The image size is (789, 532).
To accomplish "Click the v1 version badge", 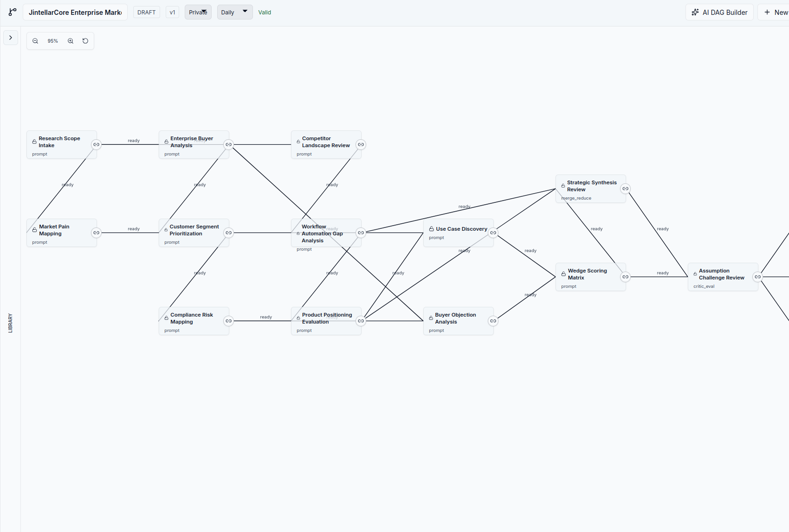I will coord(172,12).
